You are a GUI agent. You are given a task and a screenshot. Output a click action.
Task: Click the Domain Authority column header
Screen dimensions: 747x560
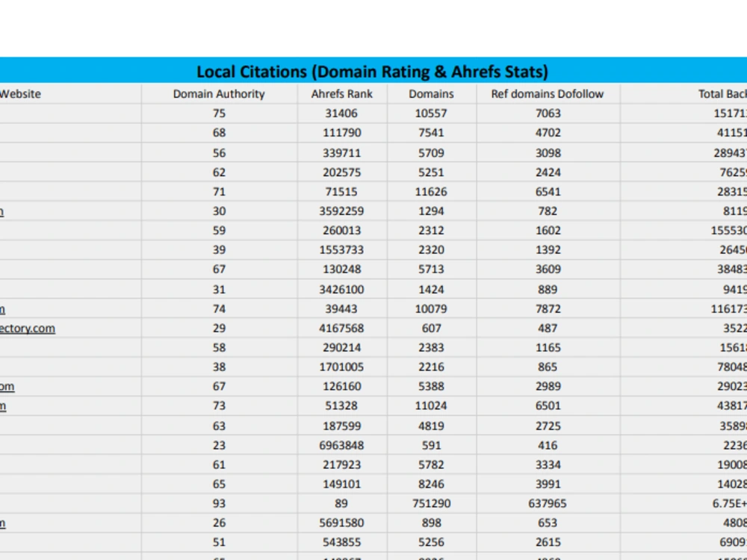219,94
